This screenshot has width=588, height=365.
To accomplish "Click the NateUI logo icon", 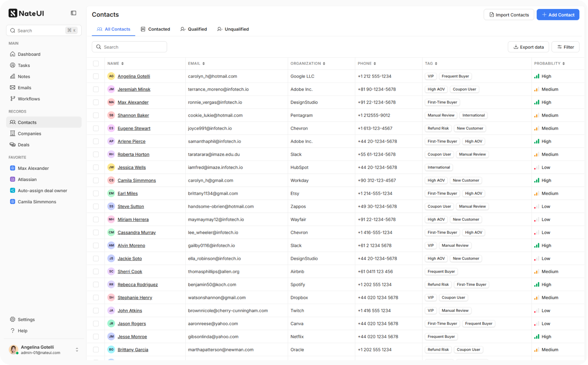I will coord(13,13).
